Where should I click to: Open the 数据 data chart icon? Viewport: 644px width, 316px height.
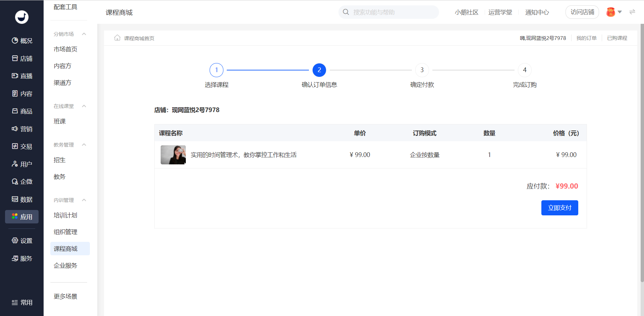click(15, 199)
